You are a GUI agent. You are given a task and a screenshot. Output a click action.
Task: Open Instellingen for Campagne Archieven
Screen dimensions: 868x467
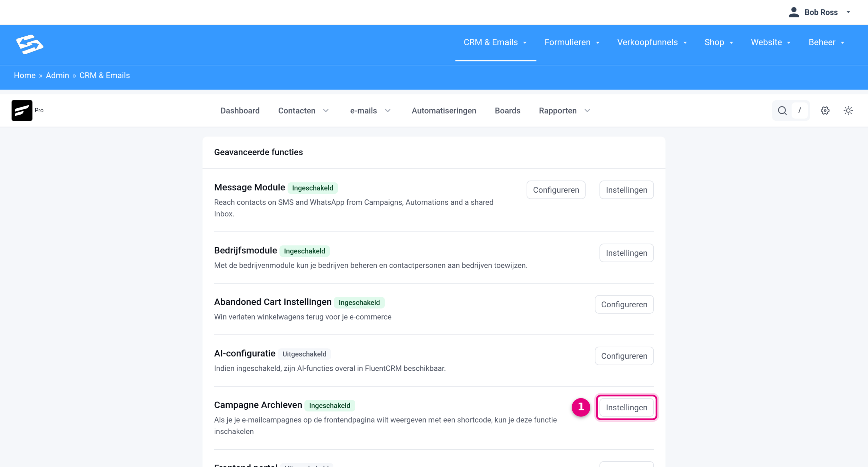coord(627,408)
